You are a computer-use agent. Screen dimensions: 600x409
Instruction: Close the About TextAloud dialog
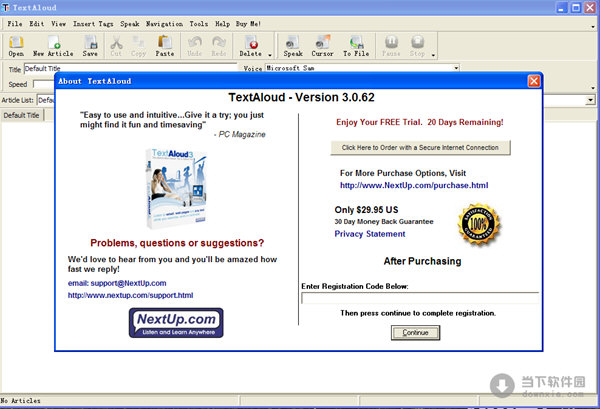pos(534,81)
